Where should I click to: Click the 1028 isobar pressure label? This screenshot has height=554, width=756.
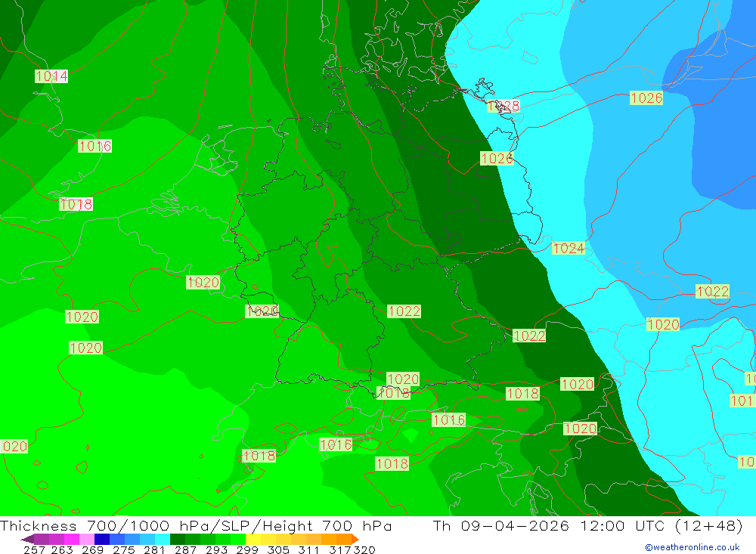503,106
